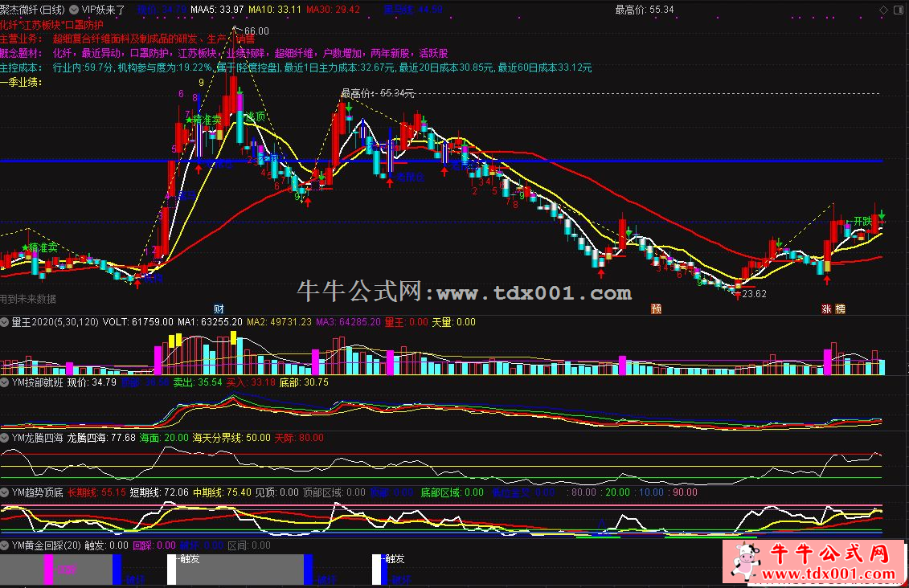Screen dimensions: 909x588
Task: Click the 龙腾四海: 77.68 value
Action: pos(101,438)
